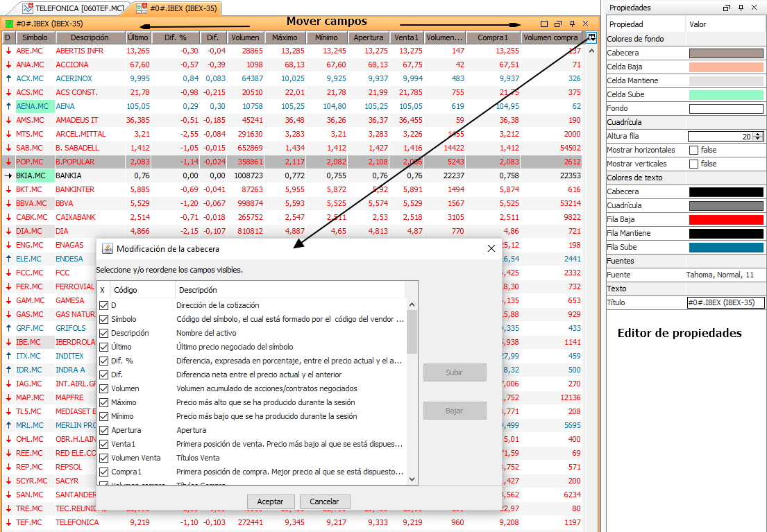This screenshot has height=532, width=767.
Task: Click the up arrow of AENA.MC row
Action: coord(8,106)
